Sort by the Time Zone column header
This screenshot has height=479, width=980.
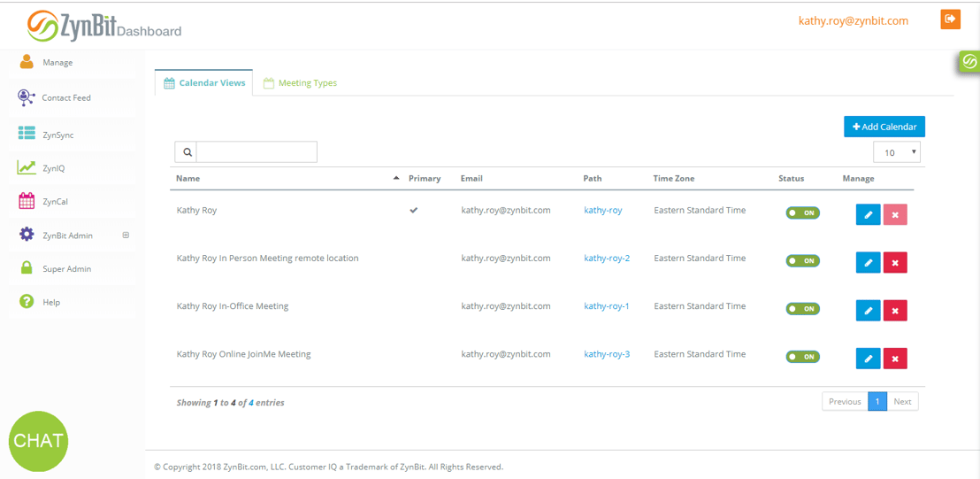click(x=674, y=178)
